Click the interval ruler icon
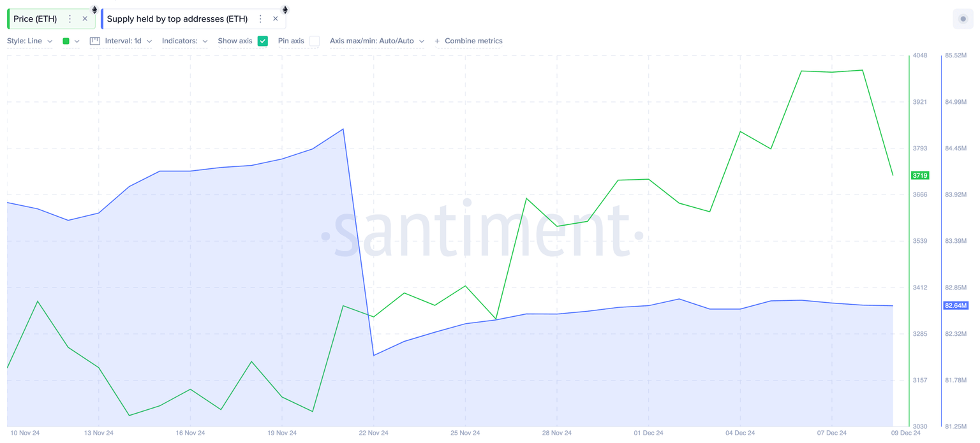980x443 pixels. click(95, 41)
